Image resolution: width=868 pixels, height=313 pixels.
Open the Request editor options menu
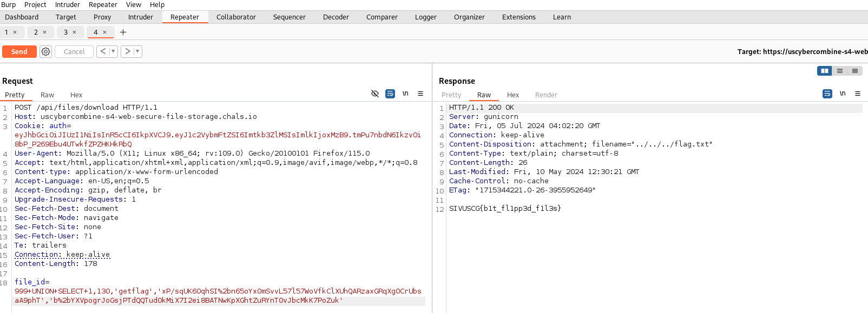coord(420,94)
